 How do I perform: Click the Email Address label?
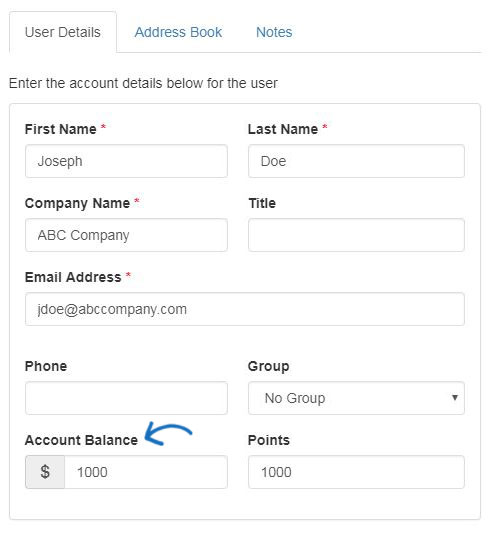click(x=73, y=277)
